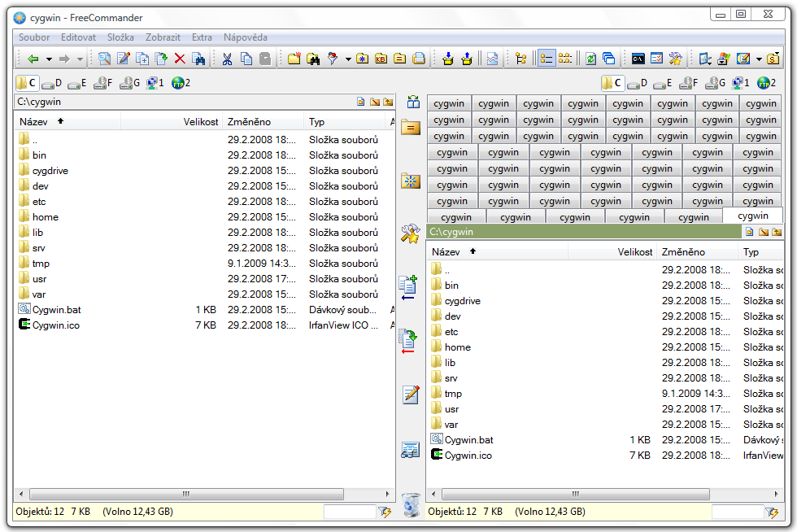Open settings checklist window icon in toolbar
797x532 pixels.
point(657,59)
